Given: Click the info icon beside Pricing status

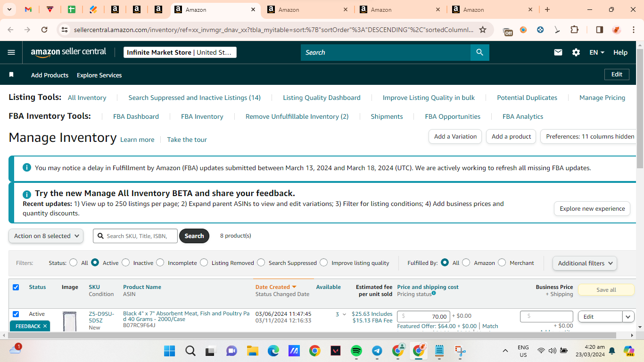Looking at the screenshot, I should [x=434, y=293].
